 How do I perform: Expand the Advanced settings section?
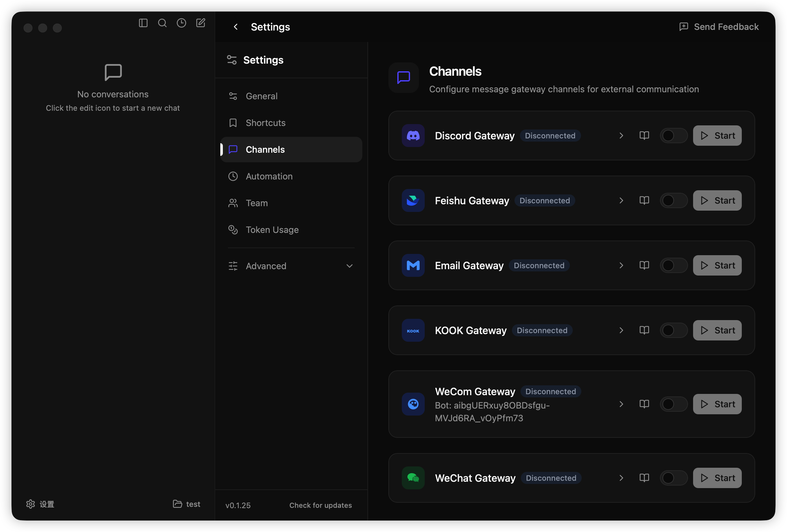coord(291,266)
